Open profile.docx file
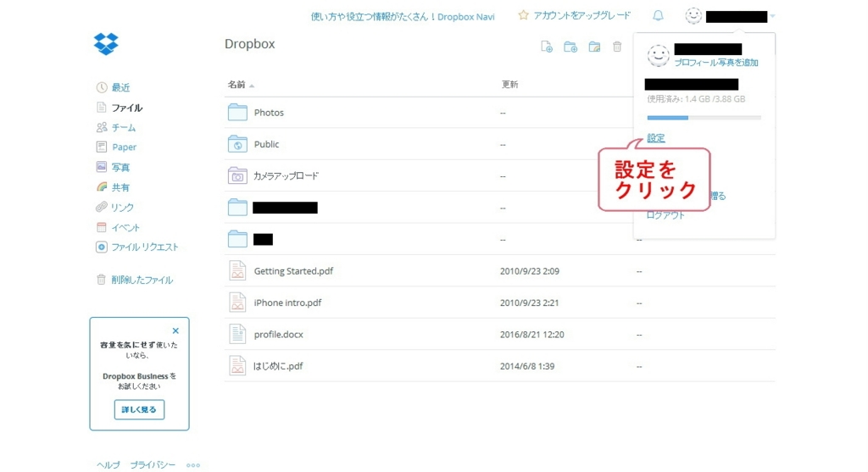The image size is (868, 472). click(x=278, y=334)
